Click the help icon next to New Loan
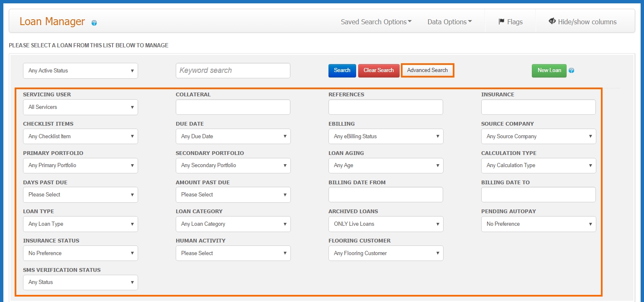The image size is (644, 302). click(571, 71)
